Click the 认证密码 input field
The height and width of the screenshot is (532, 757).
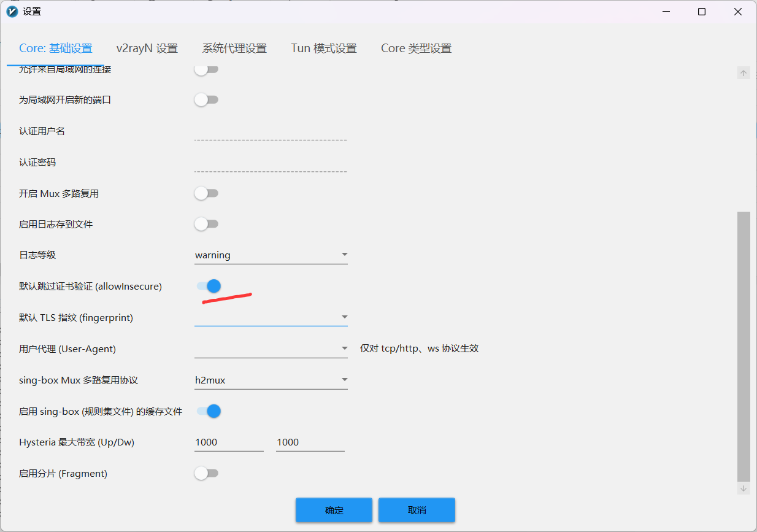271,163
